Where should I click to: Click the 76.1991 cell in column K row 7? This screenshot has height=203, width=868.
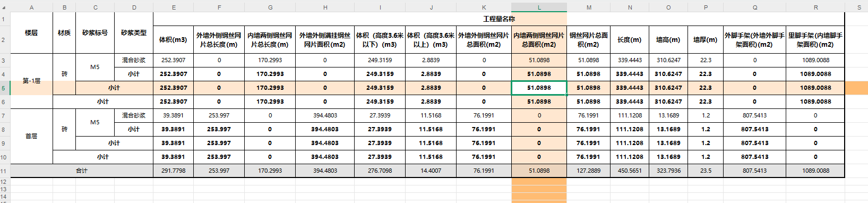click(x=484, y=116)
